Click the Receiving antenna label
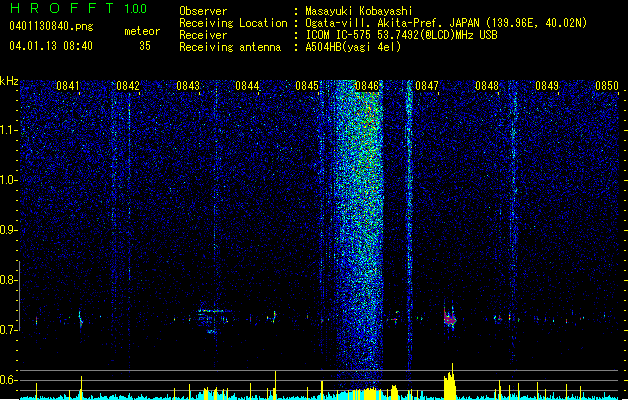 click(230, 47)
